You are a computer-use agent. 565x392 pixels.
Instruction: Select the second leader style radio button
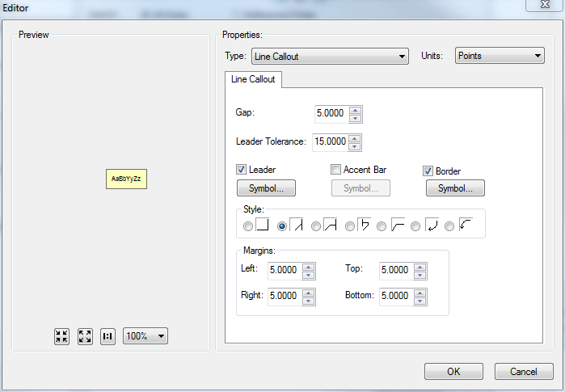(282, 226)
